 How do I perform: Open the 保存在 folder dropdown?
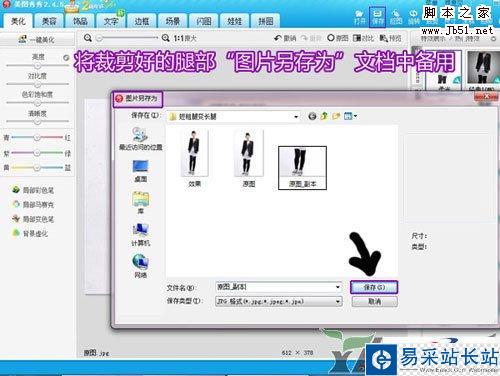tap(296, 116)
